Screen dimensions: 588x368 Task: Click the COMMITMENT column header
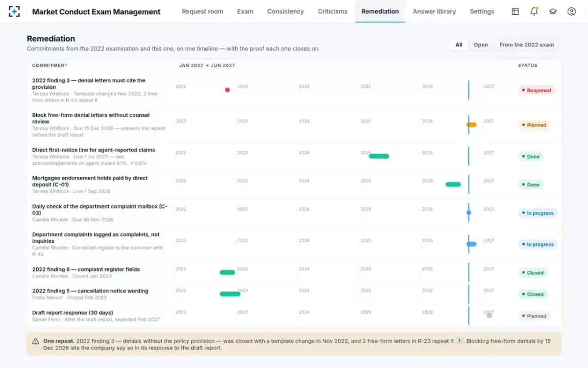pos(50,65)
